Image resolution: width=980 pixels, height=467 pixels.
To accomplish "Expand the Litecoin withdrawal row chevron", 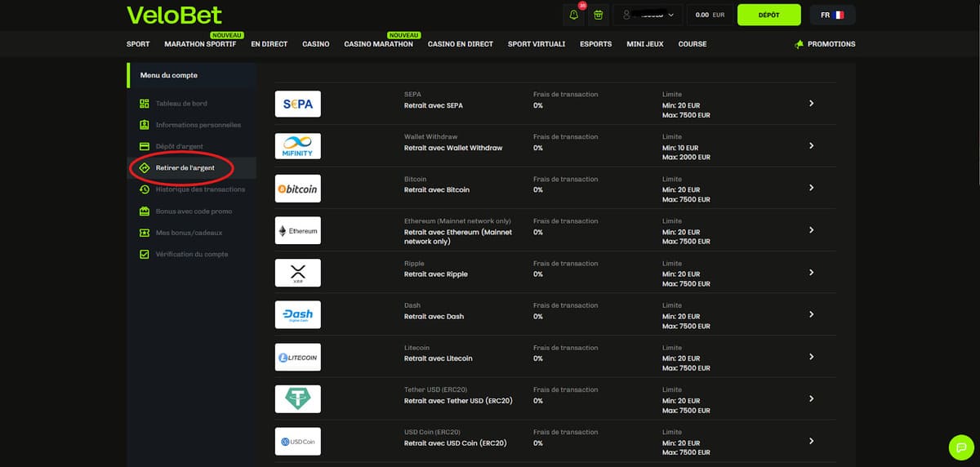I will (x=811, y=357).
